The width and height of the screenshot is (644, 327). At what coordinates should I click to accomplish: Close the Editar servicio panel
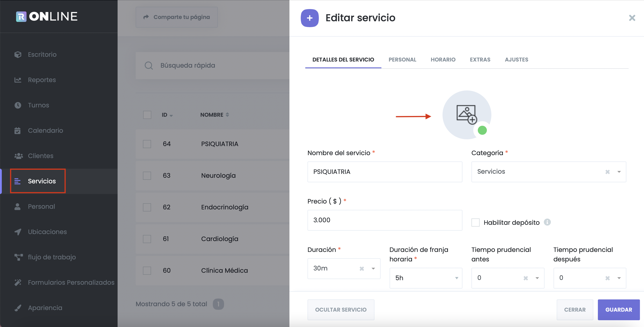(x=632, y=18)
